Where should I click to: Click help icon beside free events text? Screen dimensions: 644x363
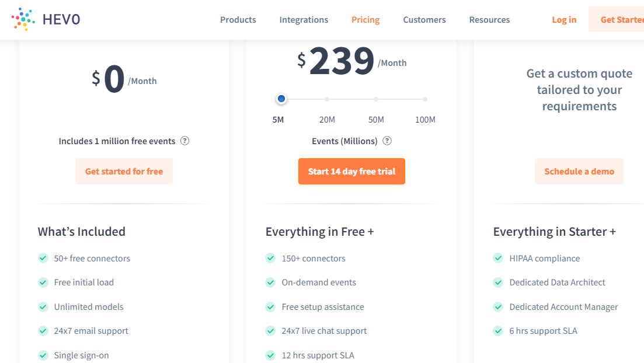click(185, 141)
